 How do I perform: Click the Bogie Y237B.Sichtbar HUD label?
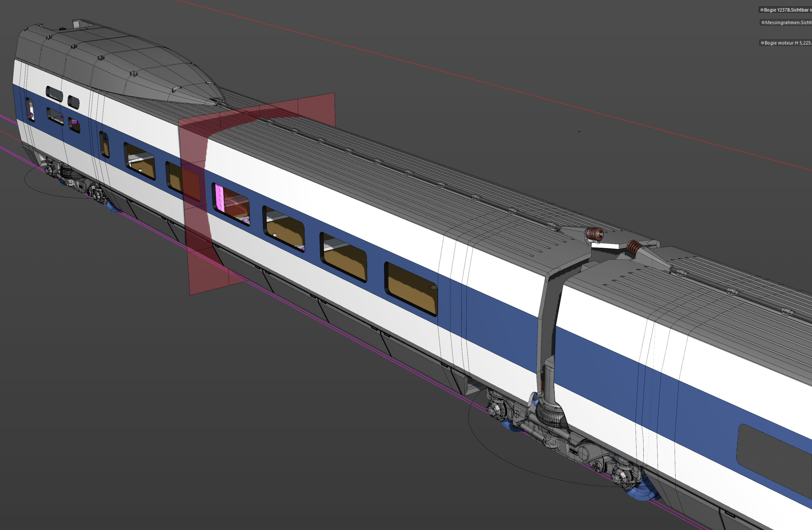click(x=787, y=10)
